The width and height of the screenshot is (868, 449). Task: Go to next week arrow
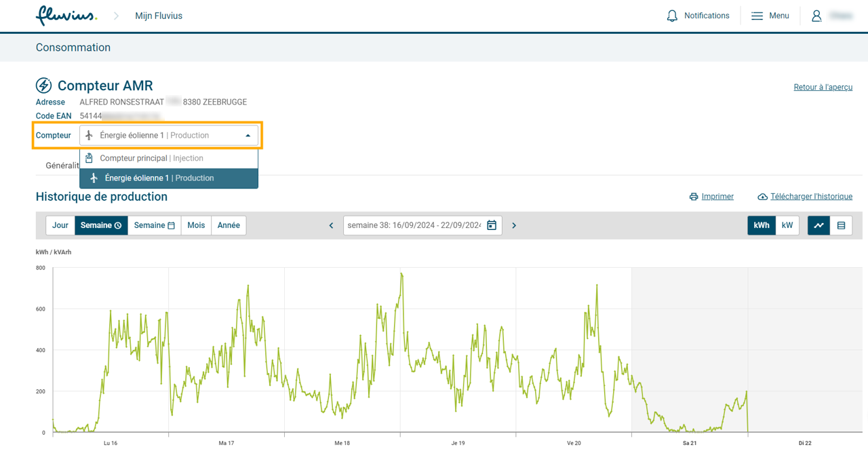click(x=514, y=225)
